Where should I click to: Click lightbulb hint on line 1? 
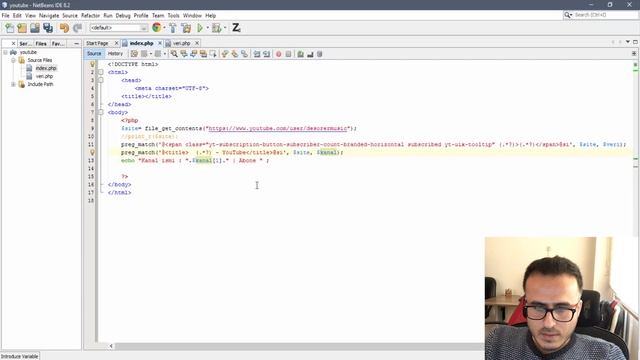pyautogui.click(x=93, y=64)
